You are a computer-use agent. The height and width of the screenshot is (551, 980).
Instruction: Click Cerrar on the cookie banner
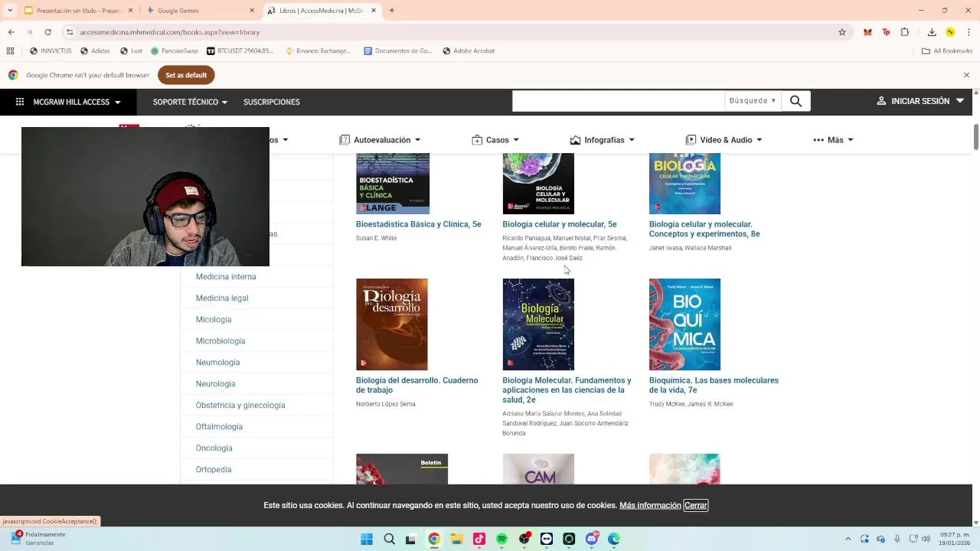pyautogui.click(x=696, y=505)
